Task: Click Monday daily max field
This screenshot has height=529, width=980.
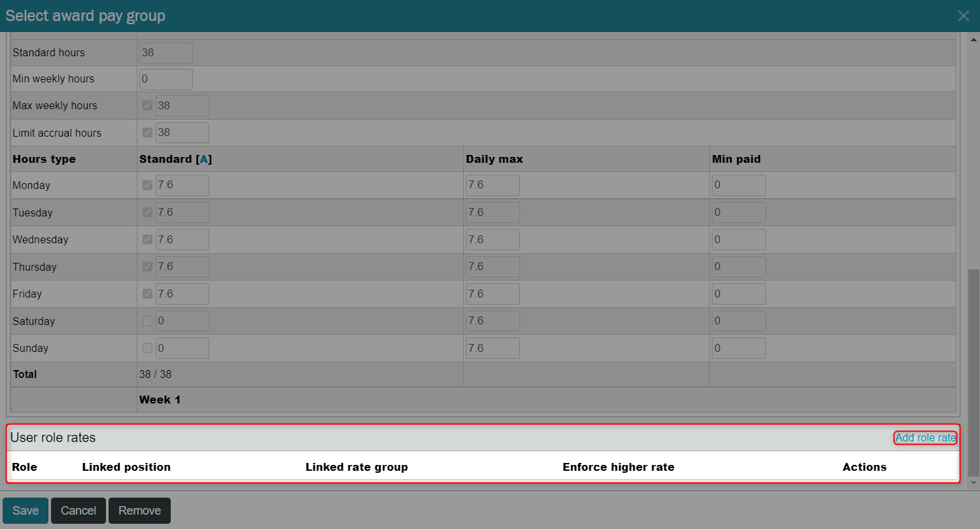Action: [x=493, y=186]
